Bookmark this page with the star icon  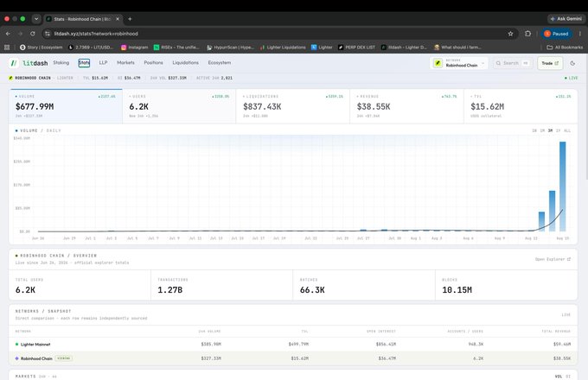click(x=510, y=34)
